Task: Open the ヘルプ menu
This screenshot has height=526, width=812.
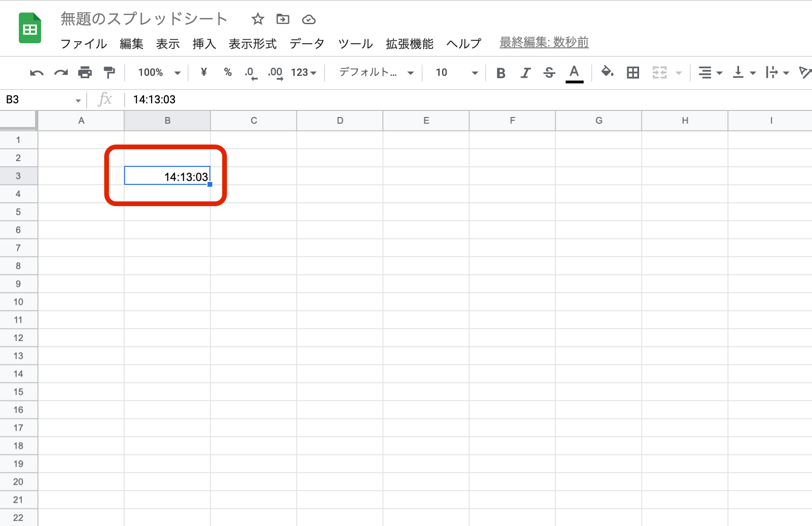Action: 464,44
